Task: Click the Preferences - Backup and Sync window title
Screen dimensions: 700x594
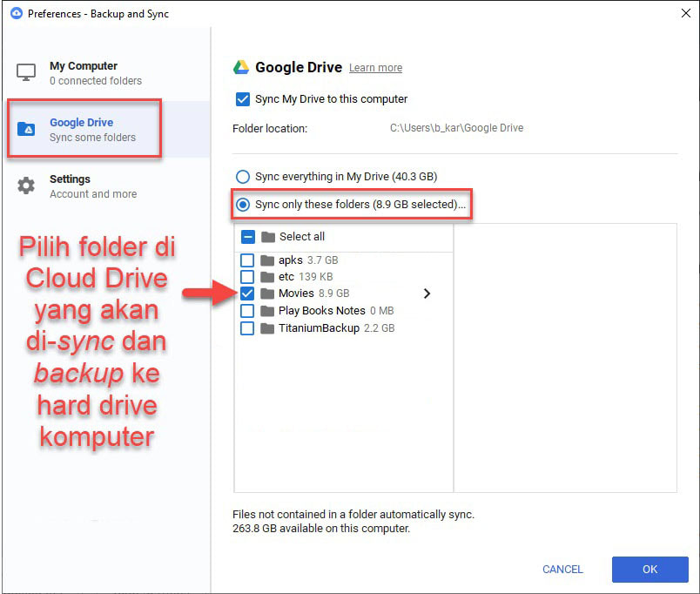Action: 98,14
